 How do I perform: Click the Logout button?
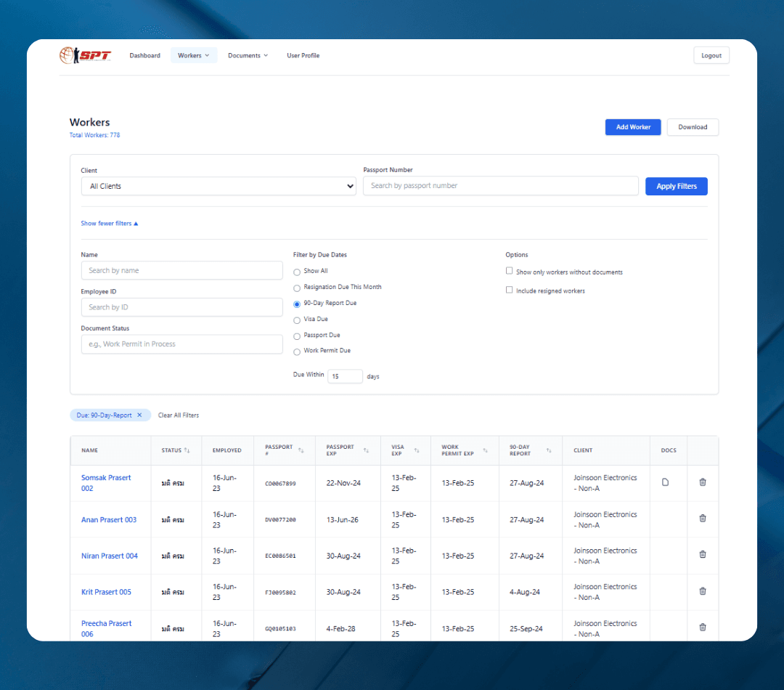coord(711,55)
